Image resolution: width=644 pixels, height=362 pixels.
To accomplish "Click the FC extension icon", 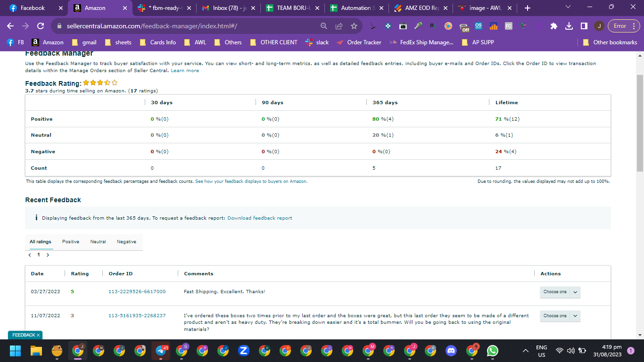I will (x=509, y=26).
